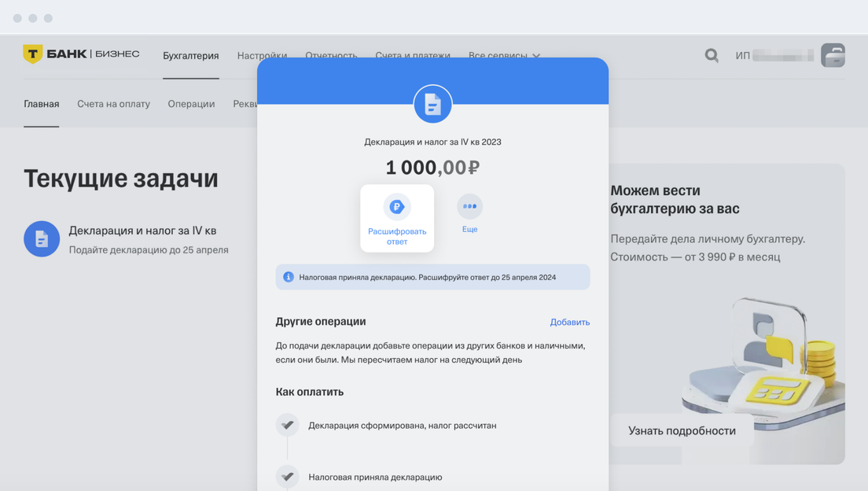Open the 'Счета на оплату' tab
Viewport: 868px width, 491px height.
113,104
